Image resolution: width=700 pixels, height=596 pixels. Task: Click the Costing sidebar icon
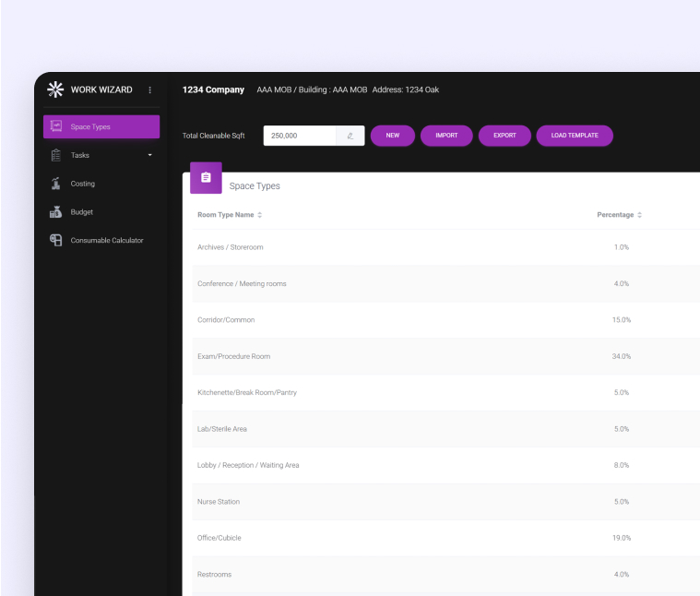coord(56,184)
